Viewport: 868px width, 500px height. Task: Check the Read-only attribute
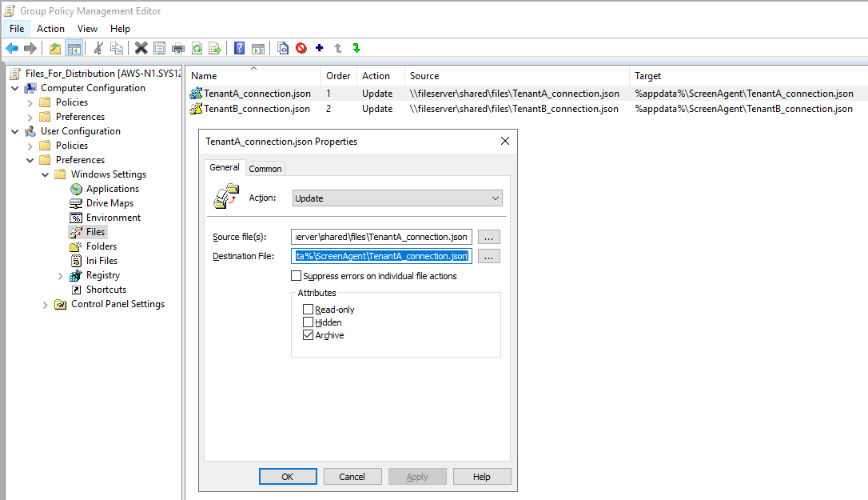pos(309,310)
